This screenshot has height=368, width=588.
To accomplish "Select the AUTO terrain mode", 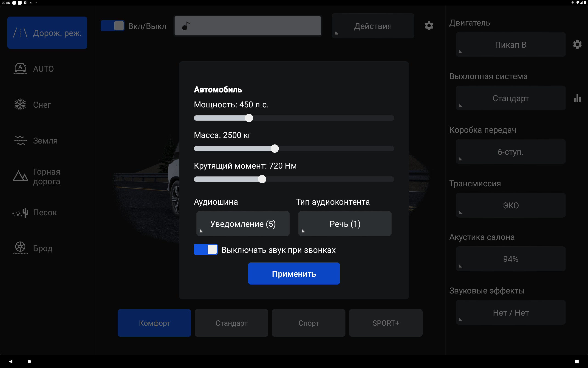I will click(47, 68).
